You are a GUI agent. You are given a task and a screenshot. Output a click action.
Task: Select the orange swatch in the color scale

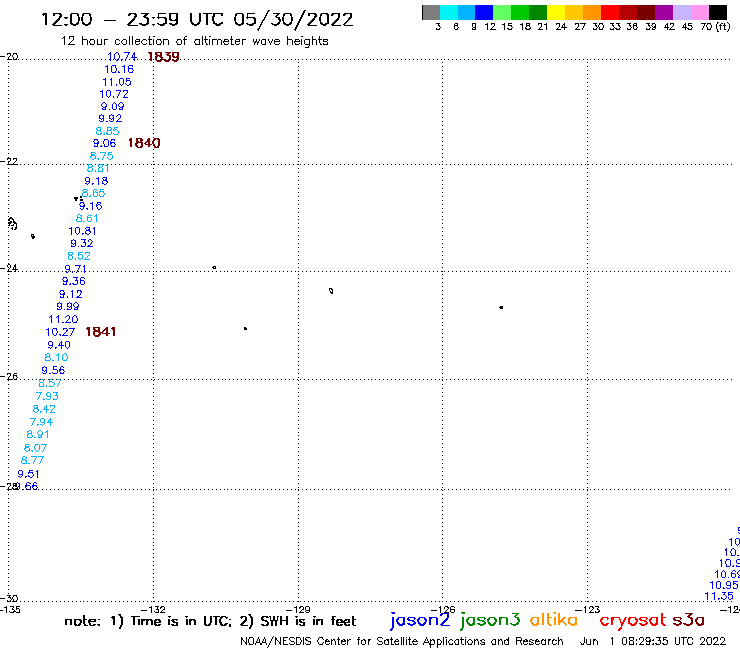(x=592, y=12)
